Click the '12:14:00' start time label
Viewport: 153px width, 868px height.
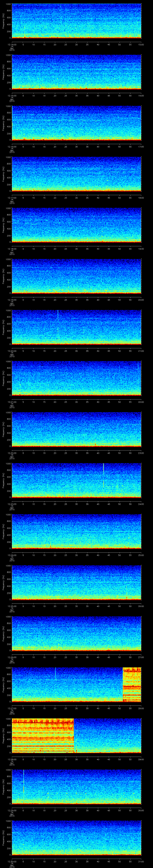pyautogui.click(x=12, y=44)
